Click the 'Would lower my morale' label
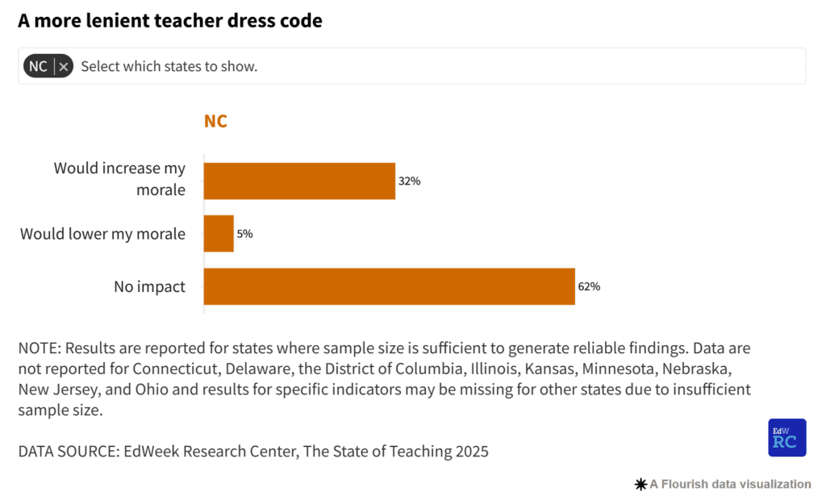 (x=102, y=234)
